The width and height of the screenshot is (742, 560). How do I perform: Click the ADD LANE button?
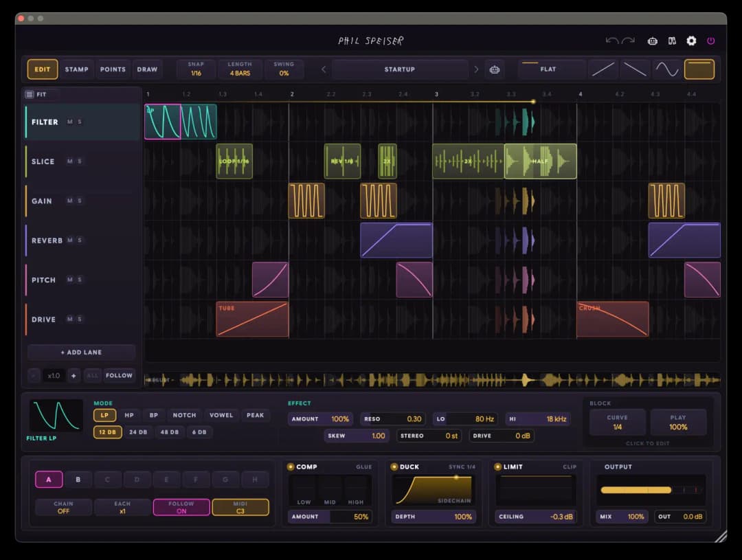pos(81,352)
